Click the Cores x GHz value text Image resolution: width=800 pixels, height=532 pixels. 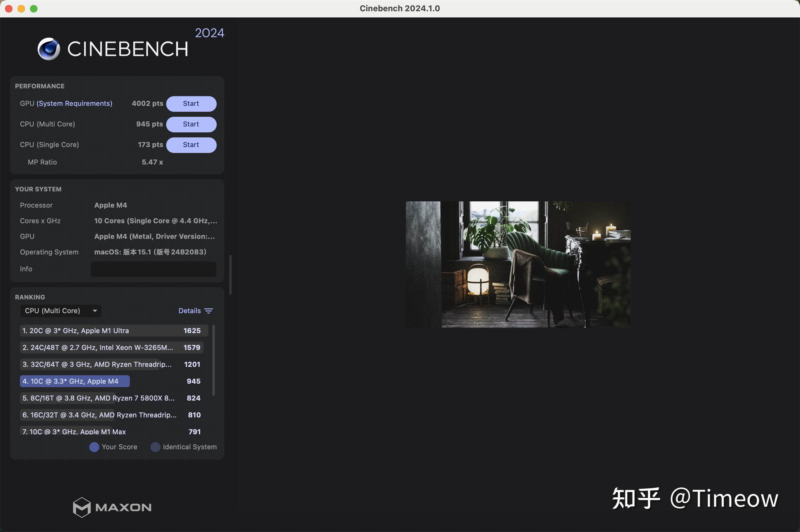[156, 221]
